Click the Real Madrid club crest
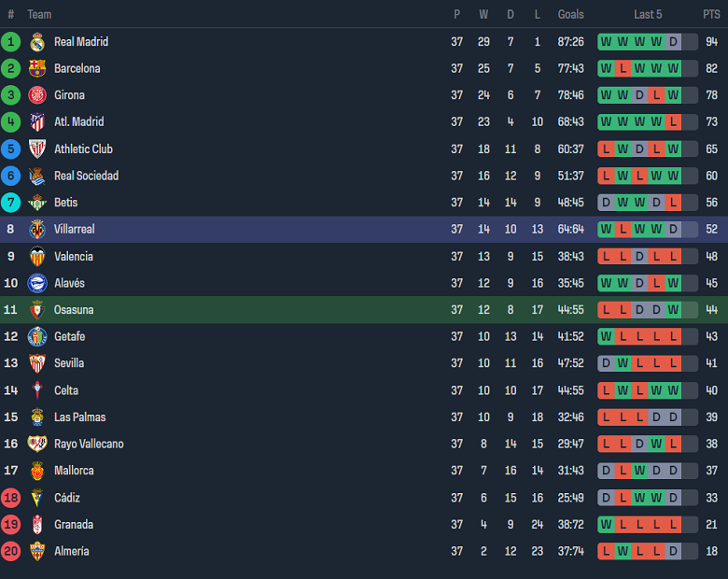This screenshot has height=579, width=728. [37, 42]
